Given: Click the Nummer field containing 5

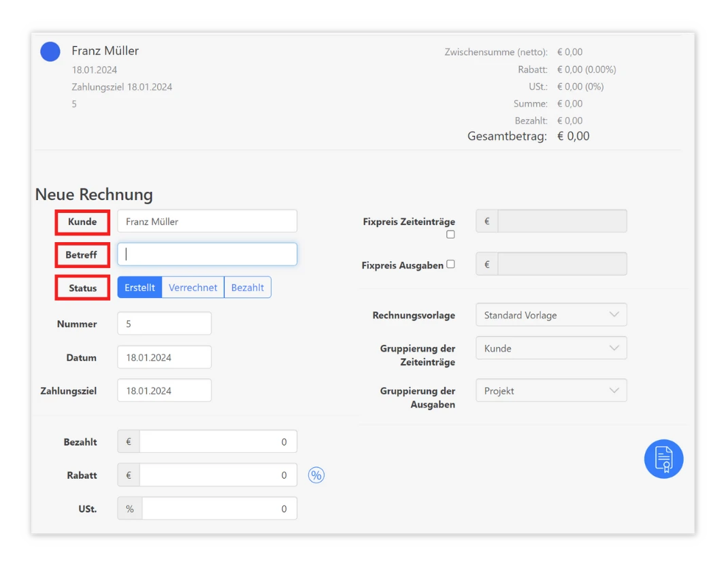Looking at the screenshot, I should [x=164, y=324].
